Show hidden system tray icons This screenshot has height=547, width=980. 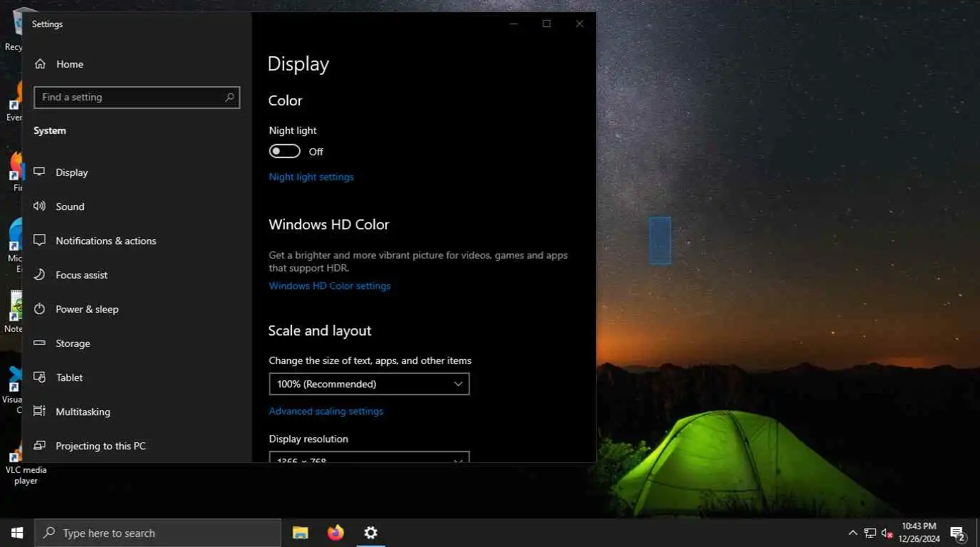853,533
